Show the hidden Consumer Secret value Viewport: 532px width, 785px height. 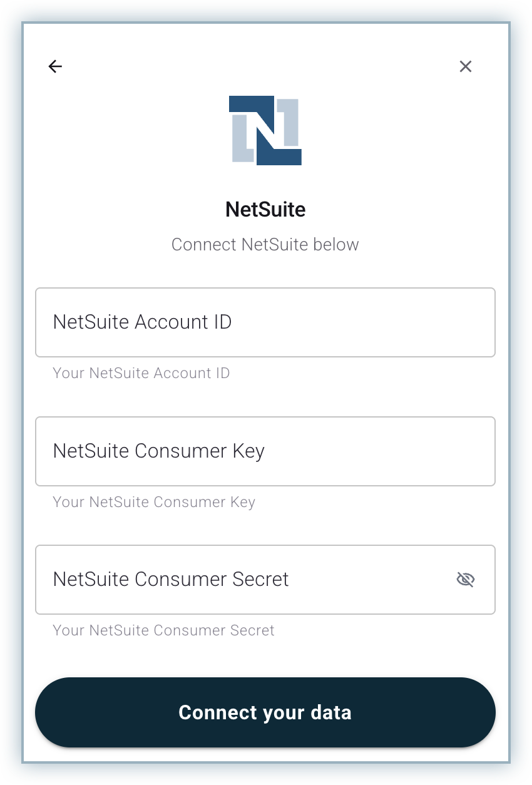(465, 580)
